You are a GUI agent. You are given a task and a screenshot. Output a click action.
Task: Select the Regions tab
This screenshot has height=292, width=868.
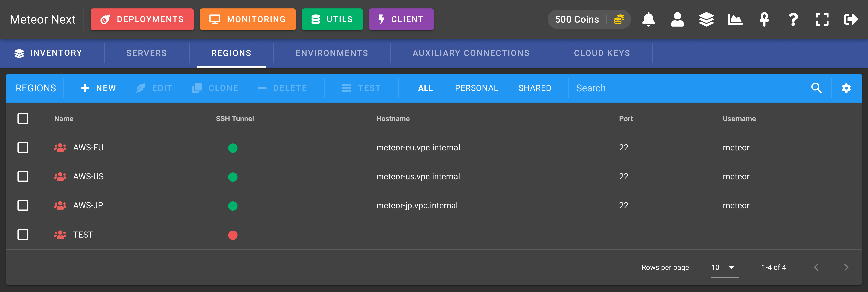point(231,53)
